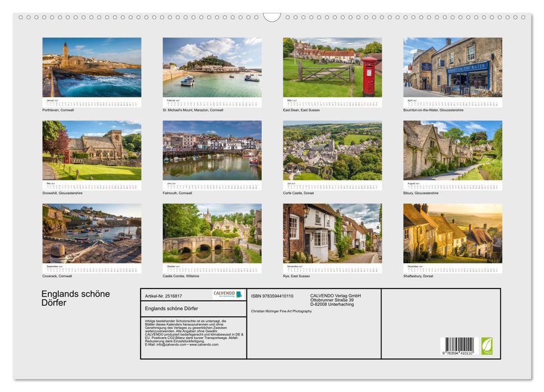Click the 'Snowshill, Gloucestershire' caption
Viewport: 544px width, 392px height.
tap(62, 193)
